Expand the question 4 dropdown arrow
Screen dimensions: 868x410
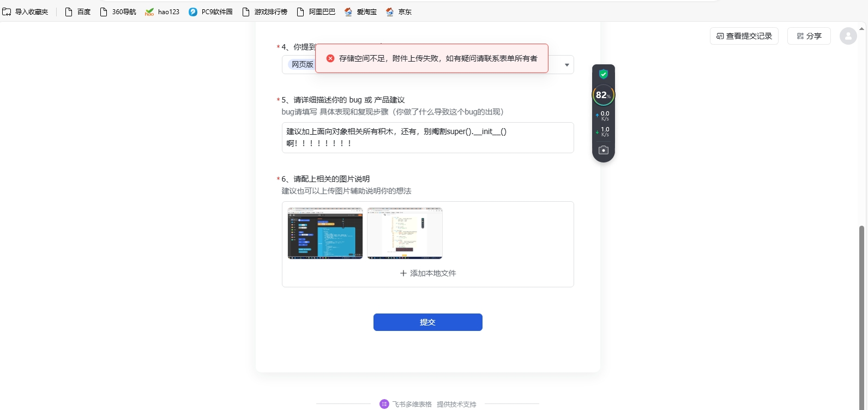click(566, 65)
